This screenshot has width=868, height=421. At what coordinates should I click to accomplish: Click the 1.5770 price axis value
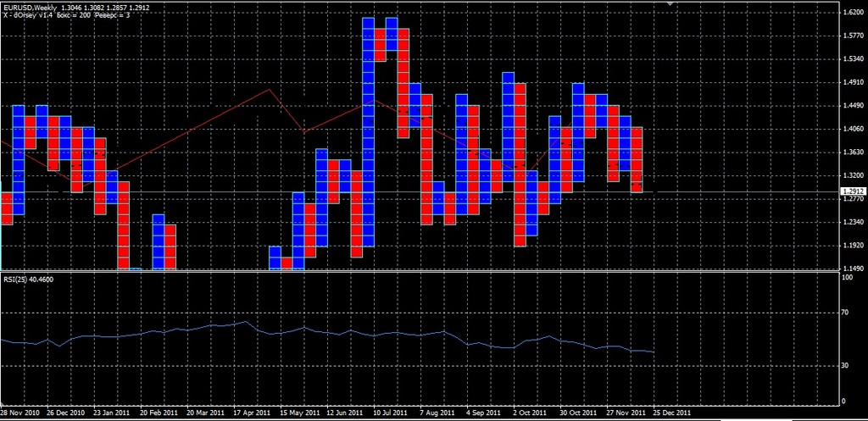853,36
